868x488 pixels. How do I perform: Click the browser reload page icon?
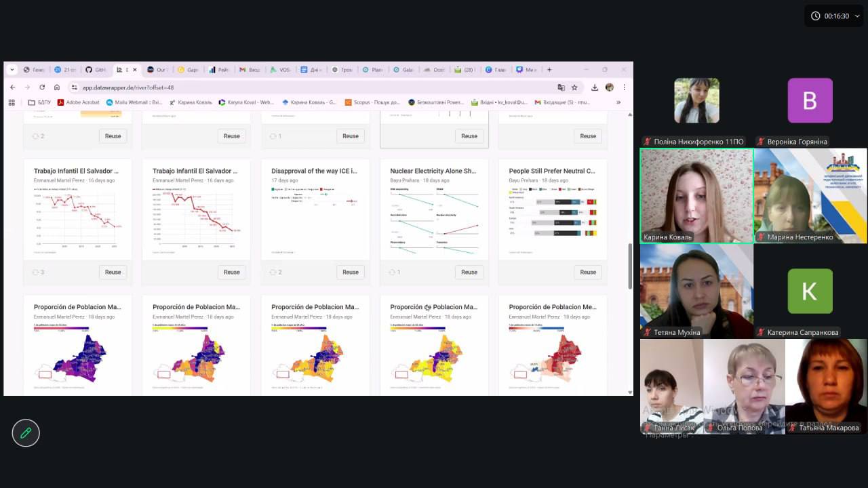(x=42, y=87)
